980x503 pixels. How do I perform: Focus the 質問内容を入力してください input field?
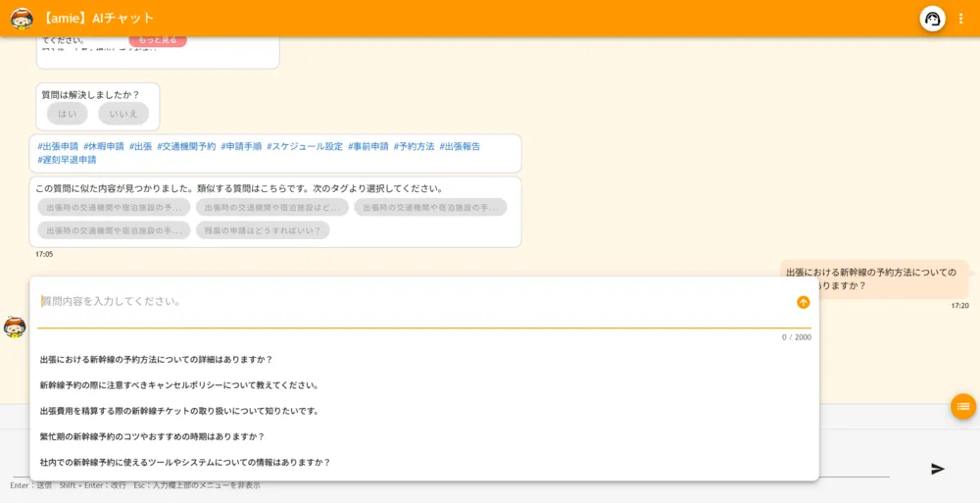(x=415, y=302)
